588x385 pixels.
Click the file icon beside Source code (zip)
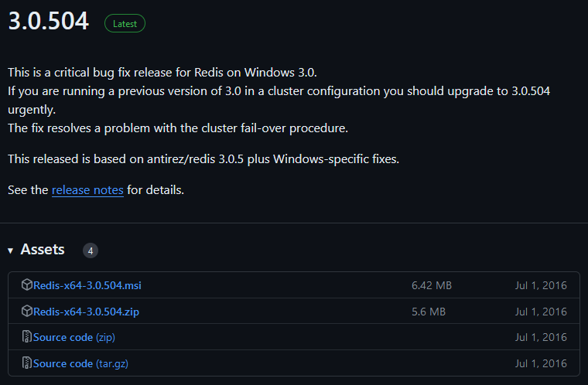[27, 337]
